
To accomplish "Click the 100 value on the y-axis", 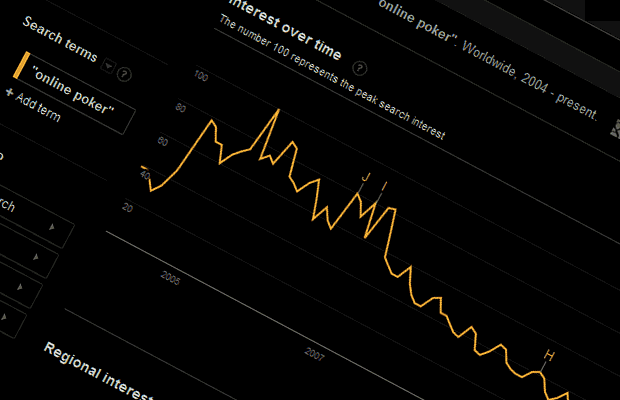I will click(x=201, y=75).
